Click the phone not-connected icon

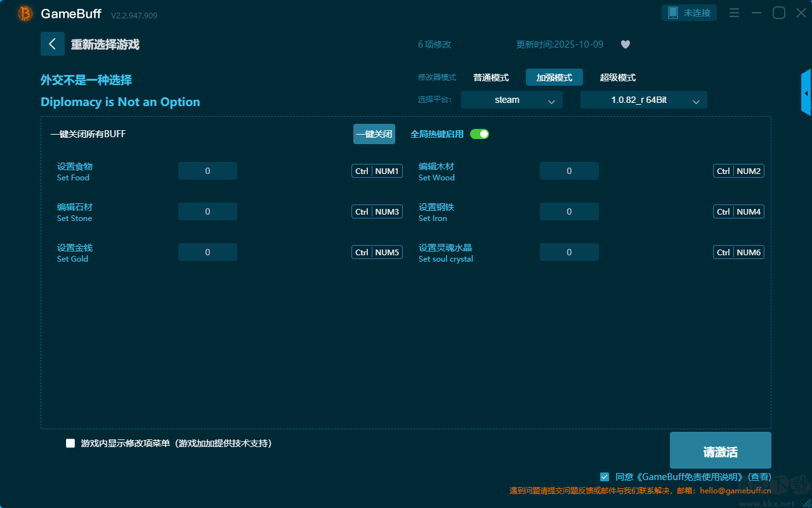[x=673, y=13]
